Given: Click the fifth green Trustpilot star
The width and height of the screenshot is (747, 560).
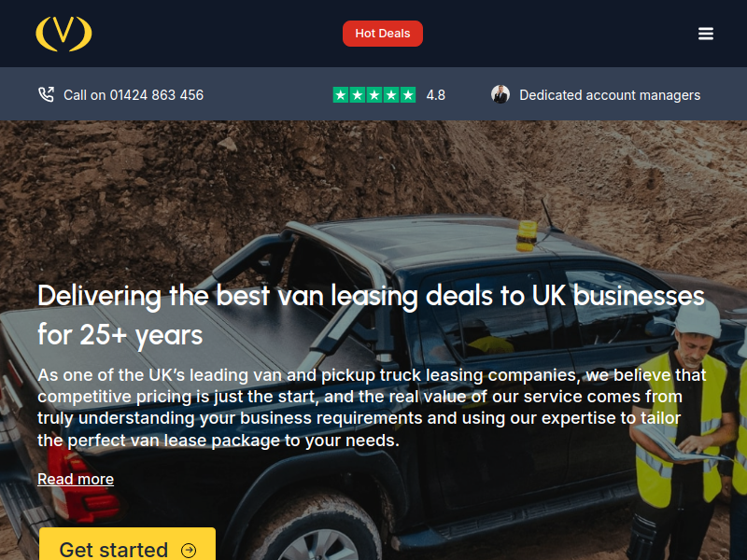Looking at the screenshot, I should [x=408, y=95].
